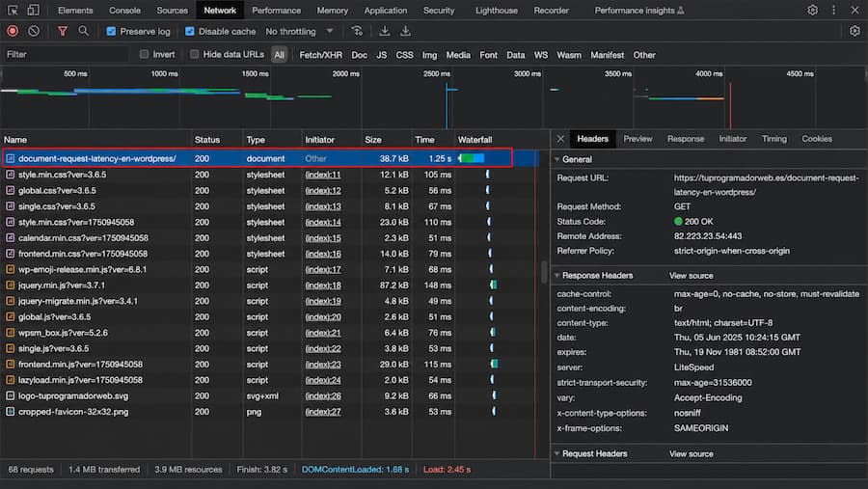Open DevTools settings gear at top

(x=812, y=10)
